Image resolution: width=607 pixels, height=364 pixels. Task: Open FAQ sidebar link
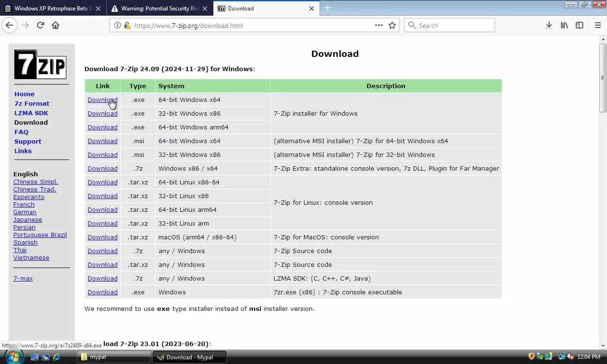coord(21,132)
